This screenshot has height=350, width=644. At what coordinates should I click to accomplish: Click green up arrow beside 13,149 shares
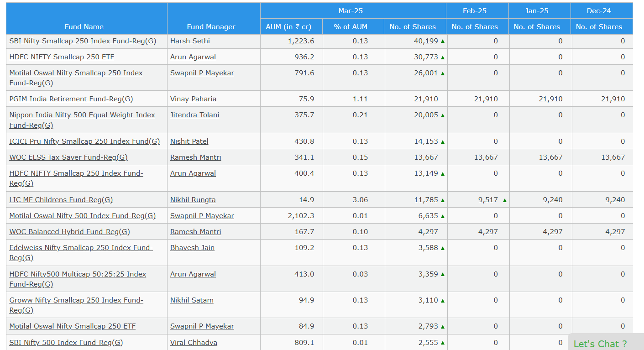pyautogui.click(x=443, y=174)
